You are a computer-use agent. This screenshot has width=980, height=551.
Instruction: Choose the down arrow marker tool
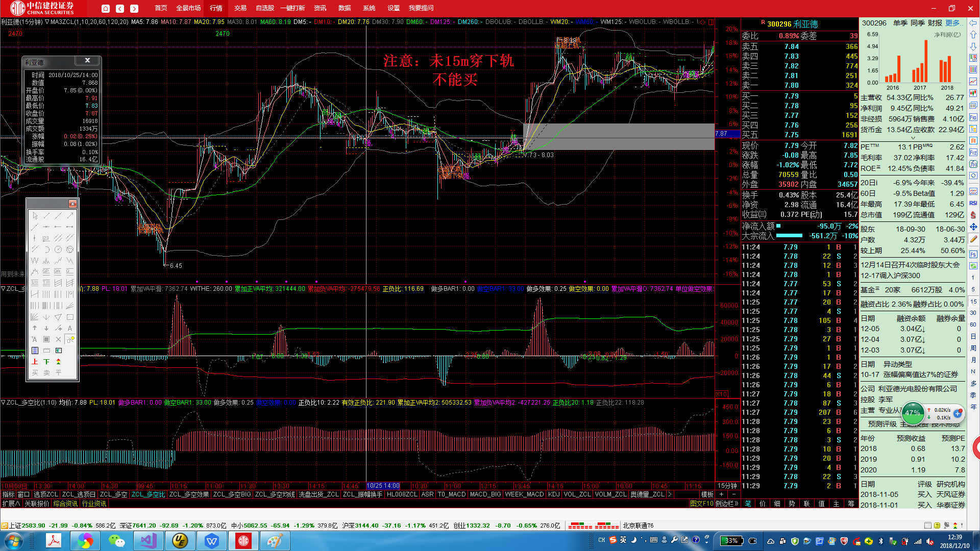point(46,328)
